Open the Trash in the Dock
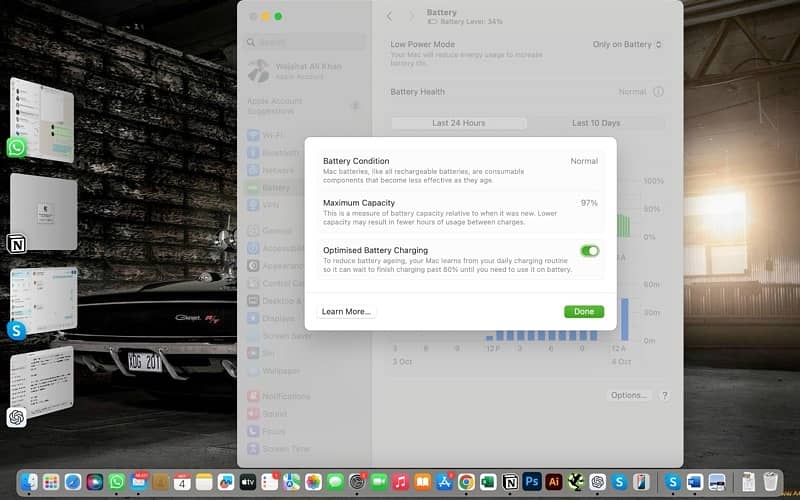800x500 pixels. point(770,481)
